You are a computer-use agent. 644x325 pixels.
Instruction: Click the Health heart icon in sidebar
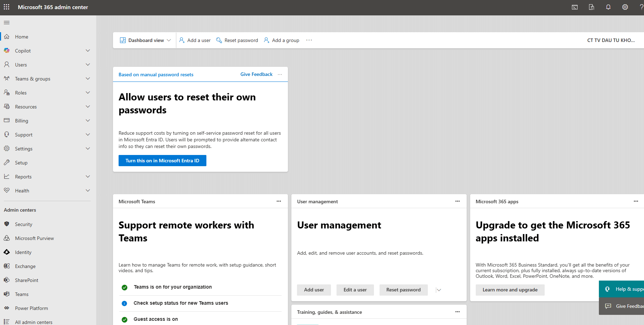tap(7, 191)
